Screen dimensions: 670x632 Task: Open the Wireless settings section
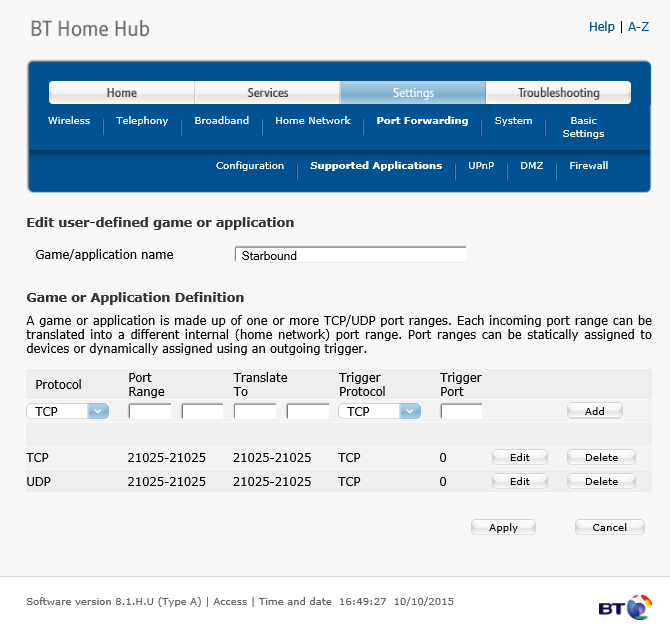pos(69,121)
